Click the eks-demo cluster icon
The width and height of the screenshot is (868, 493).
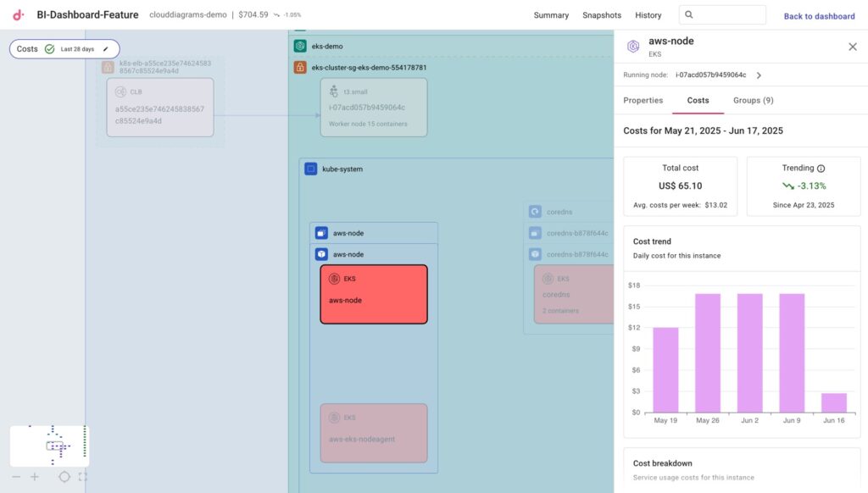click(x=300, y=46)
